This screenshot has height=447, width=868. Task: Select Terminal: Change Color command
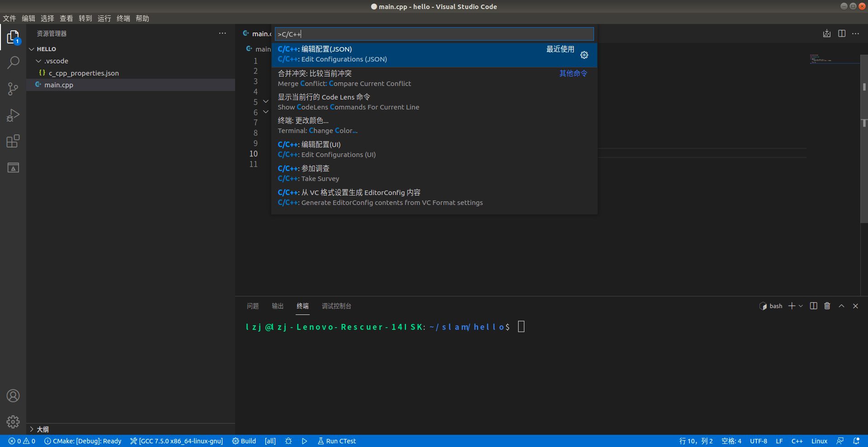point(434,126)
